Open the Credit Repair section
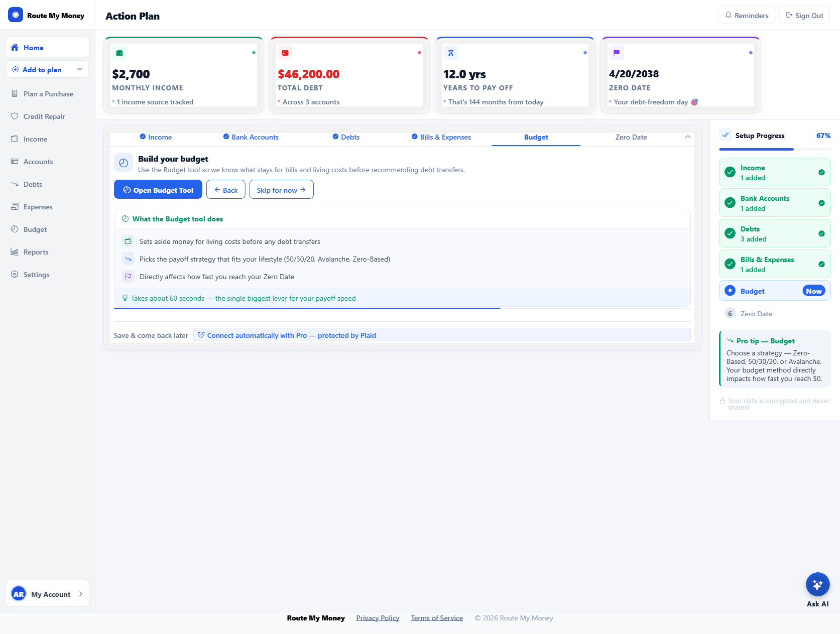This screenshot has width=840, height=634. coord(43,116)
